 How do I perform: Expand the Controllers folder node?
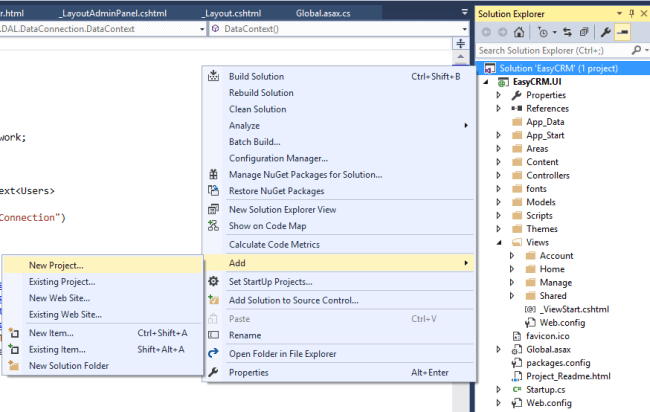(499, 175)
